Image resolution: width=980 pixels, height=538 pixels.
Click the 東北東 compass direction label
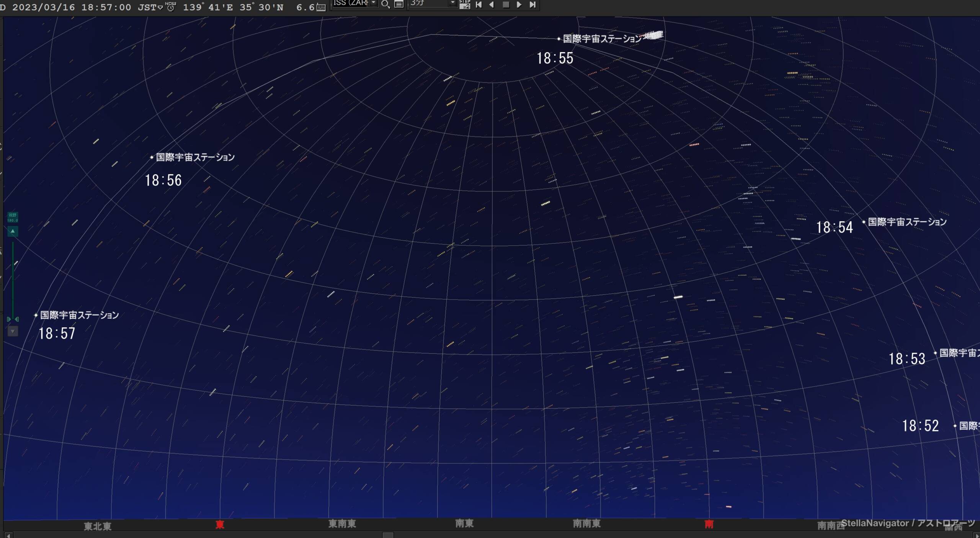coord(98,526)
